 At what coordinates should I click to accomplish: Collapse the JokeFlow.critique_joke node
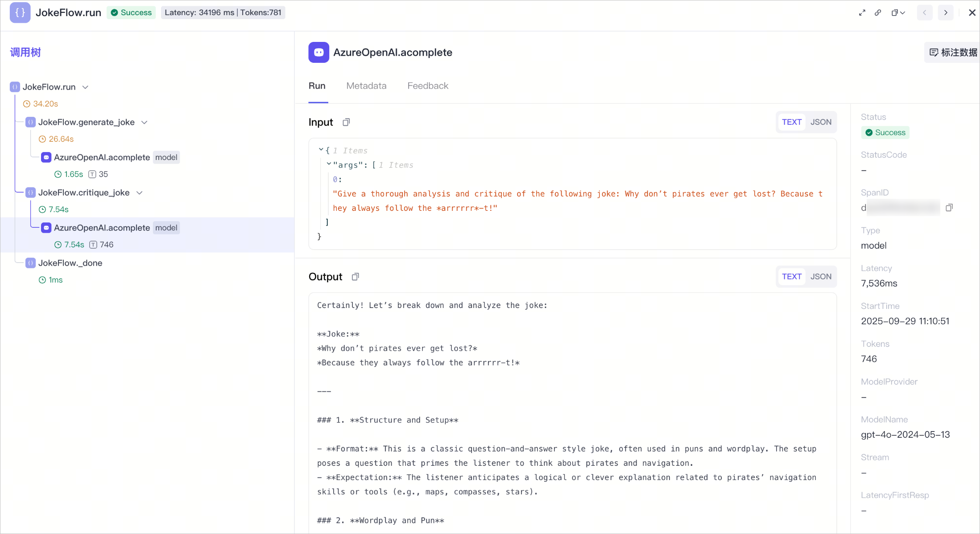coord(139,193)
